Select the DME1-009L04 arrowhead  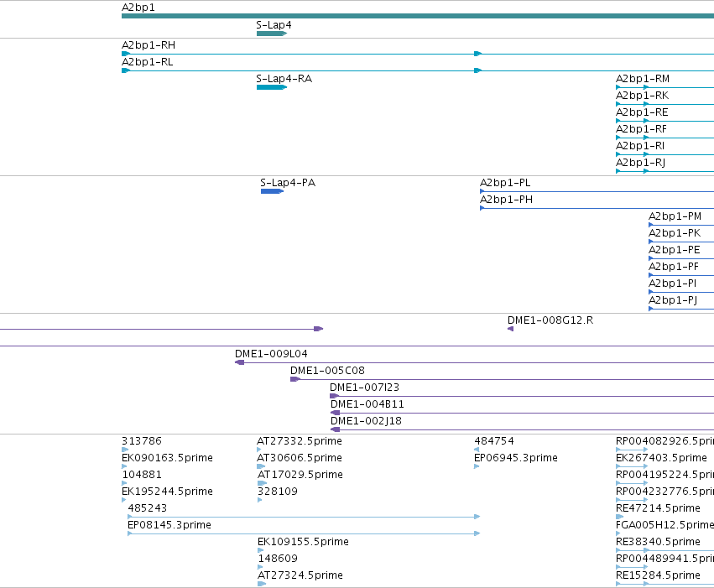pyautogui.click(x=239, y=362)
